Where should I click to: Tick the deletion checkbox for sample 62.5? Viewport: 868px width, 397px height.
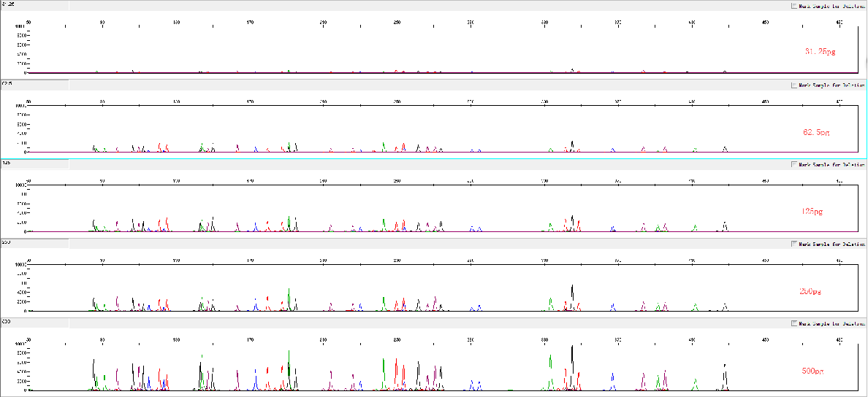click(794, 85)
